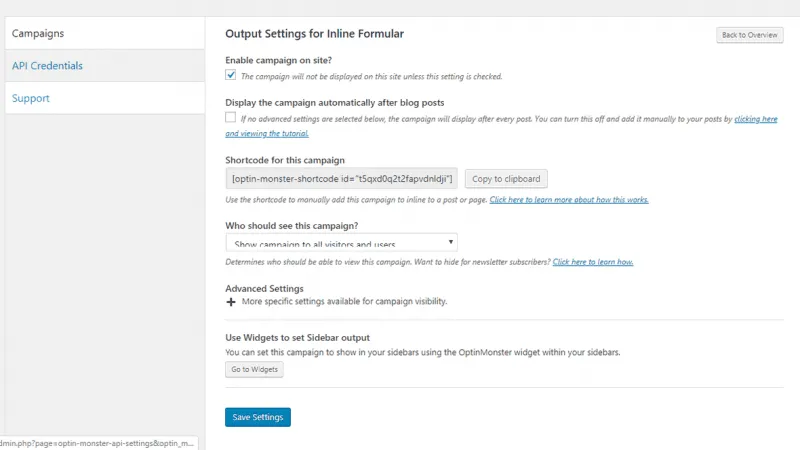Uncheck Enable campaign on site checkbox
Screen dimensions: 800x450
click(x=231, y=76)
